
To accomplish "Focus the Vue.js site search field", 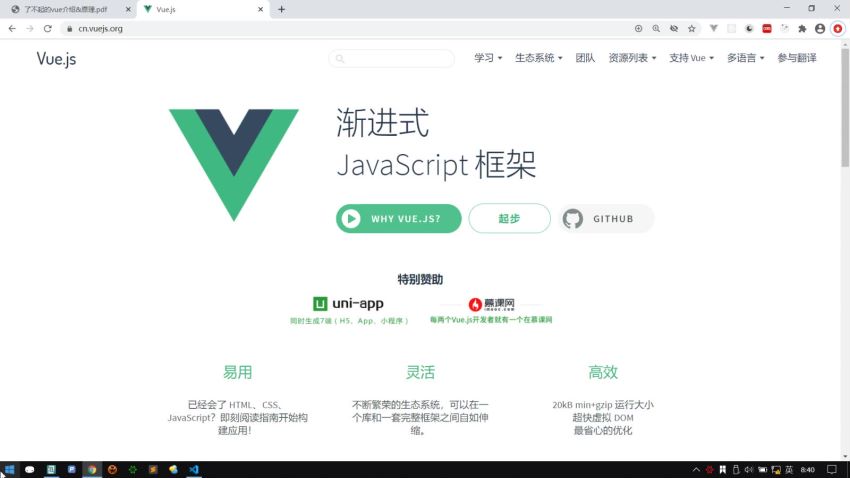I will pos(391,59).
